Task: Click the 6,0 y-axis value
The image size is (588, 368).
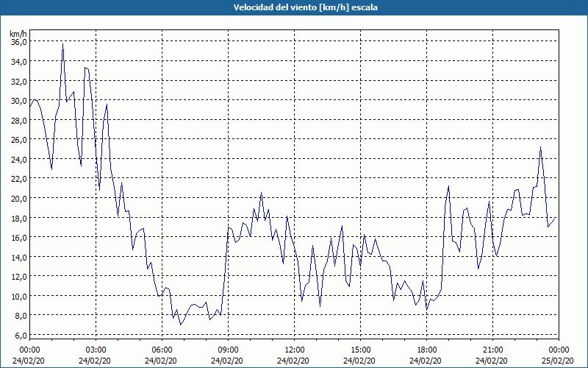Action: click(x=21, y=336)
